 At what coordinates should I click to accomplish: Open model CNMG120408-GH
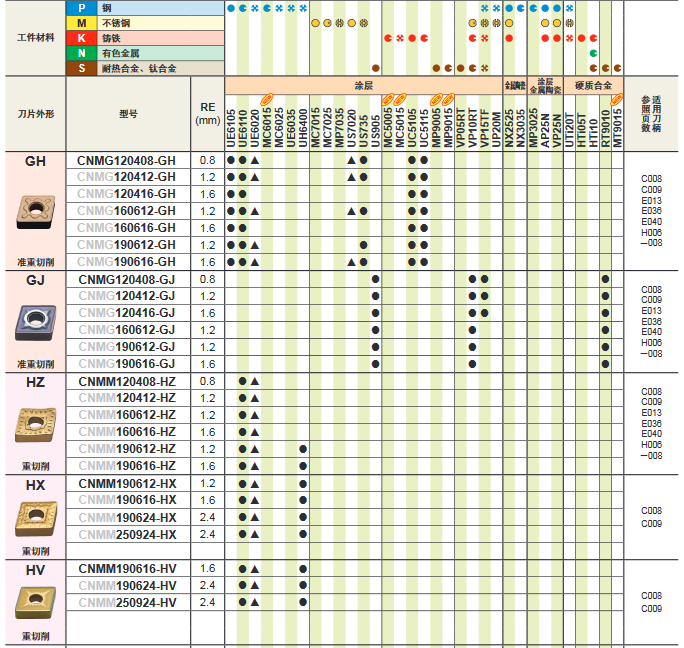[126, 160]
